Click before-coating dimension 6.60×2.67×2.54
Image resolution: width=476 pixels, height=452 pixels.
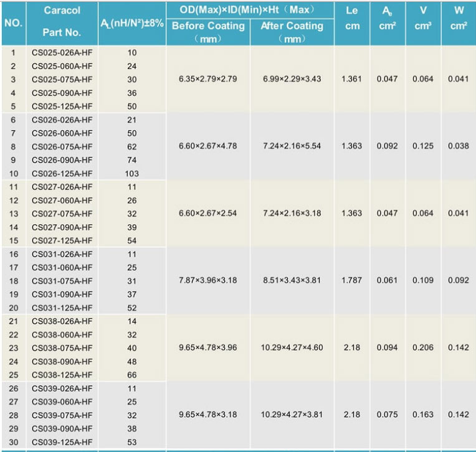coord(208,214)
